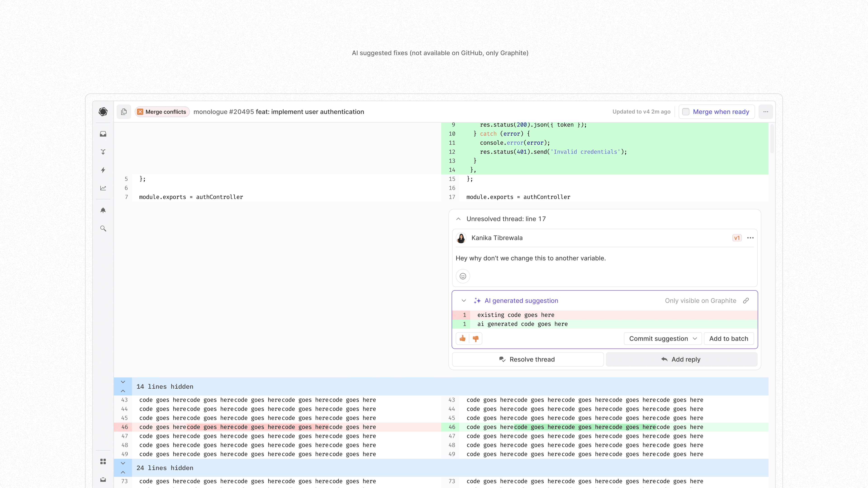Click the Merge conflicts status badge
The height and width of the screenshot is (488, 868).
point(162,111)
